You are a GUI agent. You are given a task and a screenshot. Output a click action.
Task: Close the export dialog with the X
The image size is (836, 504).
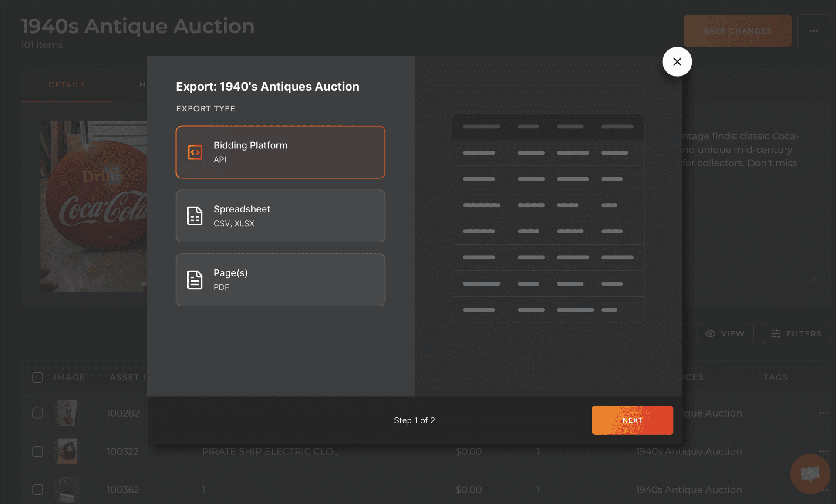pos(677,61)
